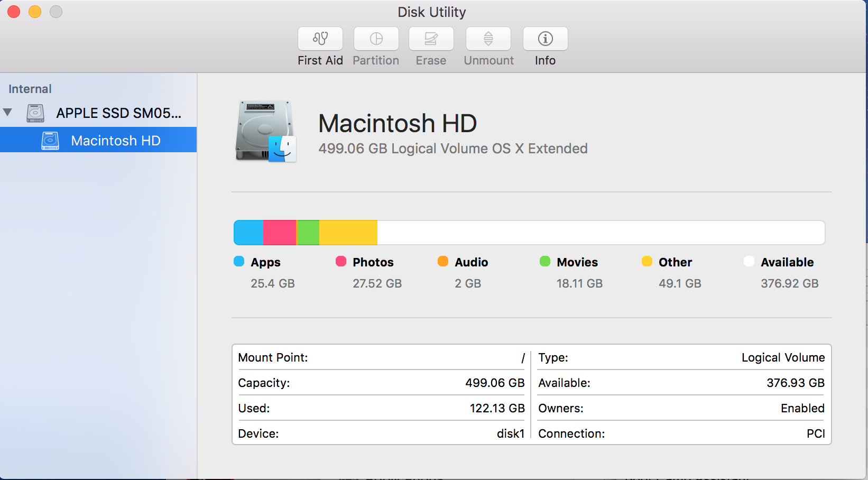Screen dimensions: 868x480
Task: Open the Info panel
Action: (x=546, y=39)
